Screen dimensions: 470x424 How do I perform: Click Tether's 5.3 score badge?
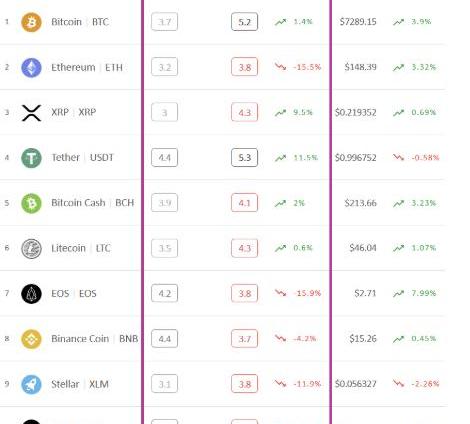(244, 157)
